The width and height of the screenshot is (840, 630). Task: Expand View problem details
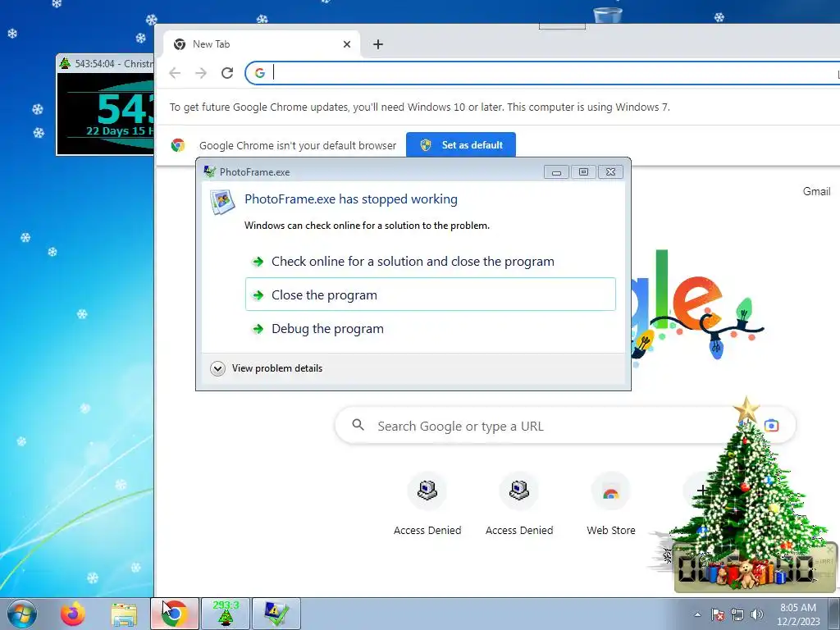pyautogui.click(x=267, y=368)
